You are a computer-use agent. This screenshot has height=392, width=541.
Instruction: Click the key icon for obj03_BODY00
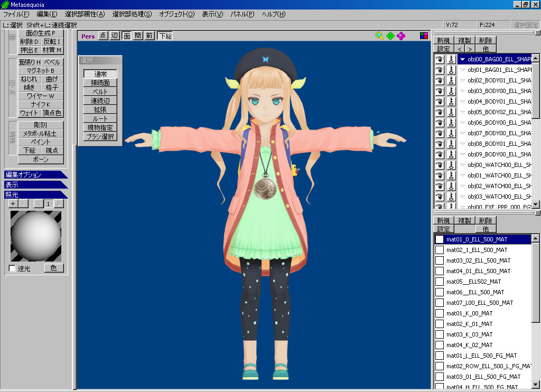[451, 91]
